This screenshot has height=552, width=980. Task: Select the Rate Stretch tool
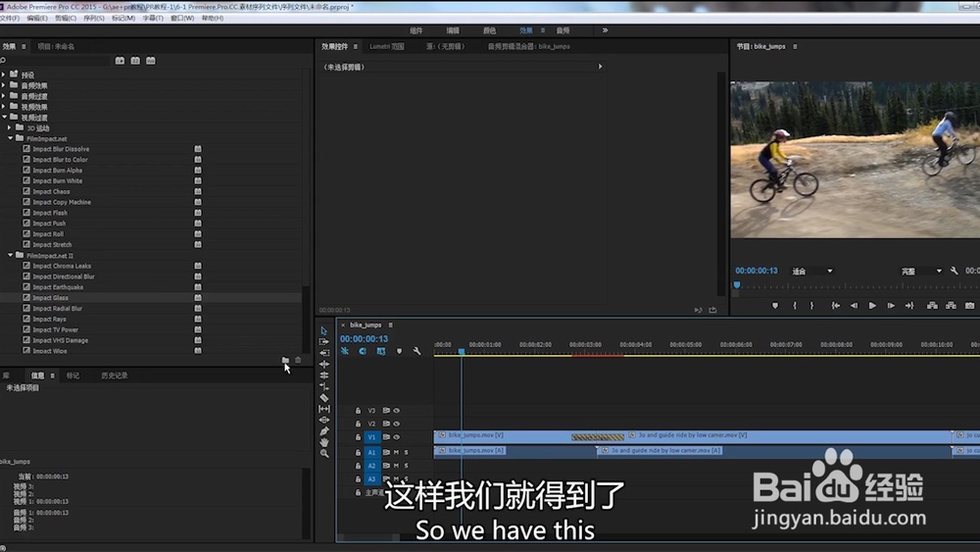point(323,386)
